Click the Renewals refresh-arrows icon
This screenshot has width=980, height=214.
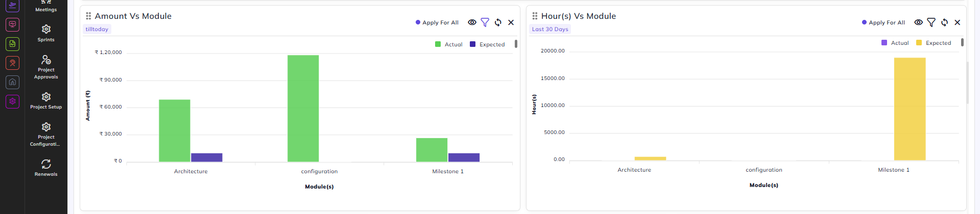pyautogui.click(x=46, y=164)
